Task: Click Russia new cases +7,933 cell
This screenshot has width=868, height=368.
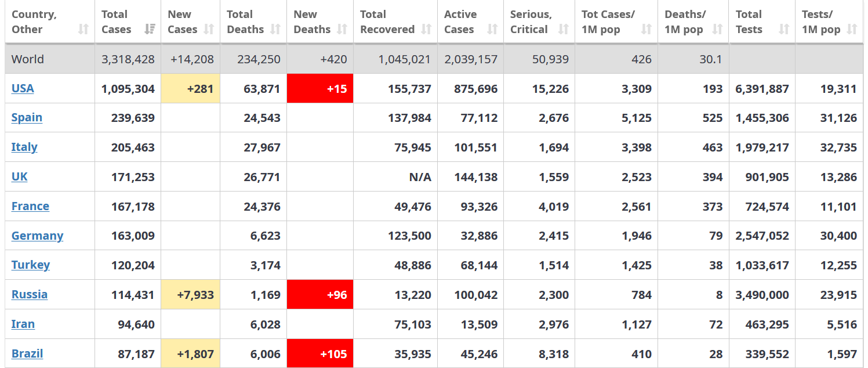Action: pos(191,294)
